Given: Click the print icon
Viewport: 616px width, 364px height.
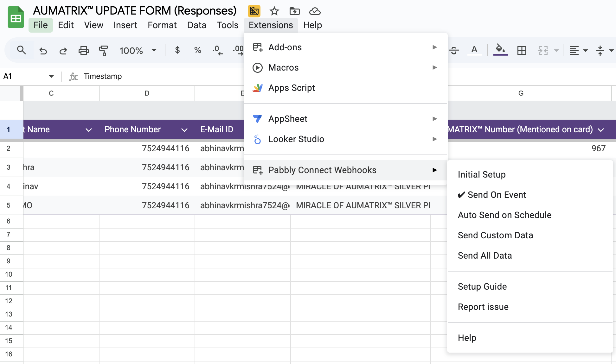Looking at the screenshot, I should [x=83, y=51].
